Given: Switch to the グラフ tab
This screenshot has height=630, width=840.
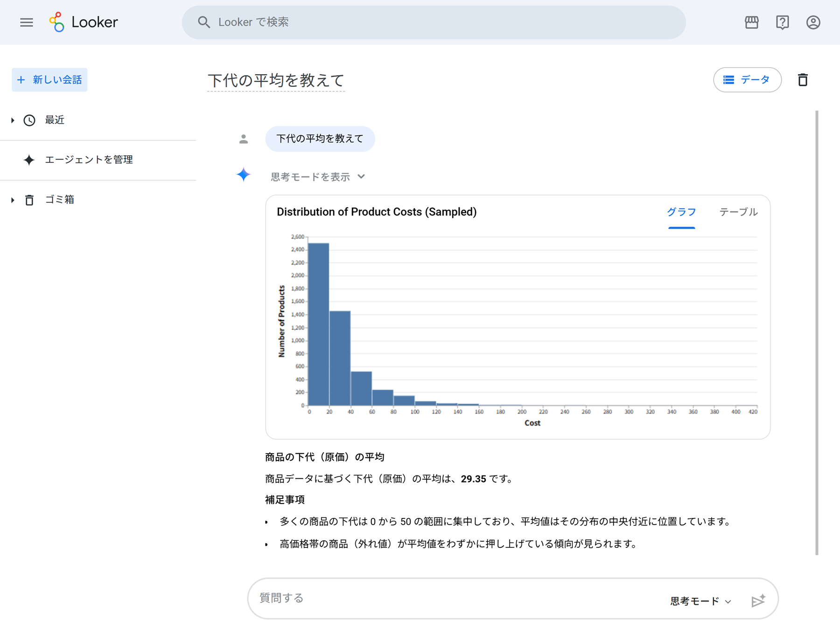Looking at the screenshot, I should [x=681, y=212].
